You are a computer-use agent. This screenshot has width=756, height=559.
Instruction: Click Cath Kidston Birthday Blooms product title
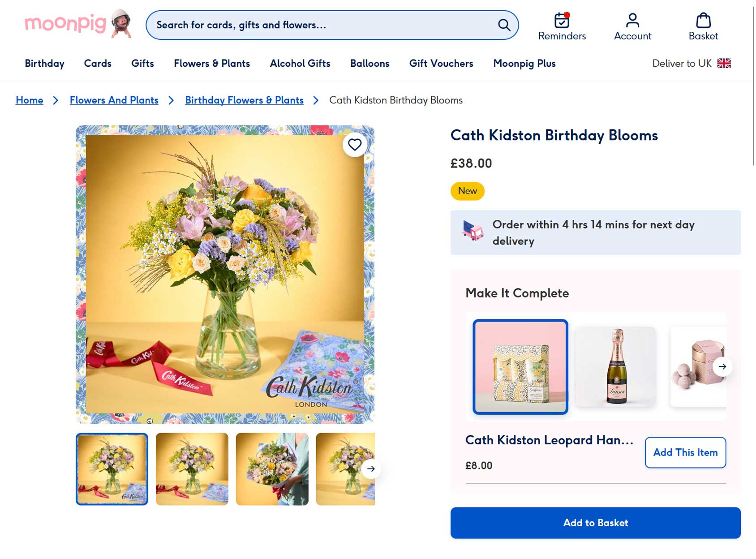(x=554, y=135)
